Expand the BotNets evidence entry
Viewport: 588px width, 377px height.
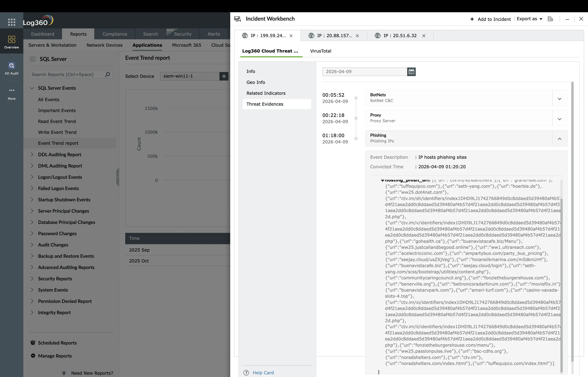point(559,99)
